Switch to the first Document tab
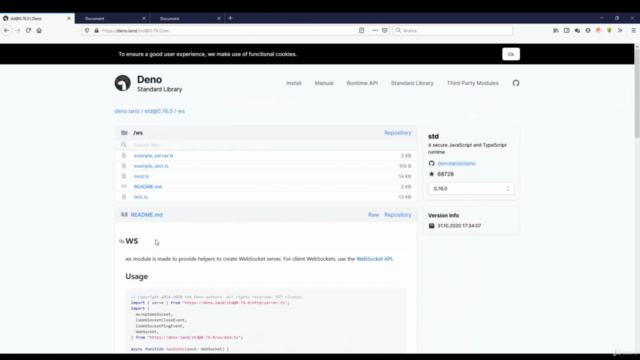The width and height of the screenshot is (640, 360). pos(111,18)
